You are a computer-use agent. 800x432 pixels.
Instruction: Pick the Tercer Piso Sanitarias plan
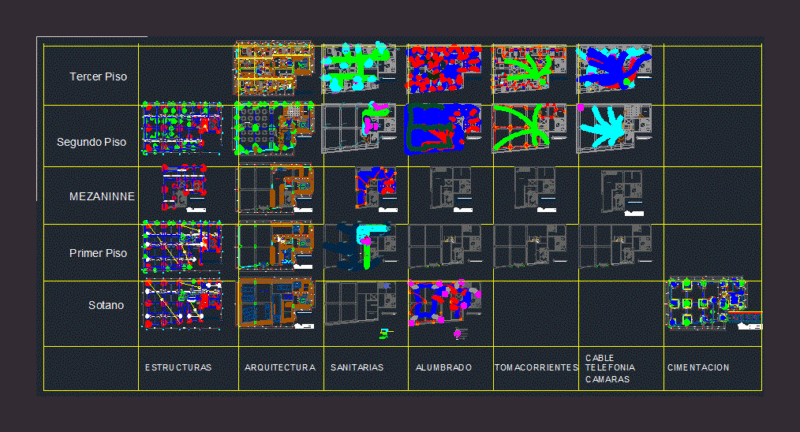click(359, 68)
